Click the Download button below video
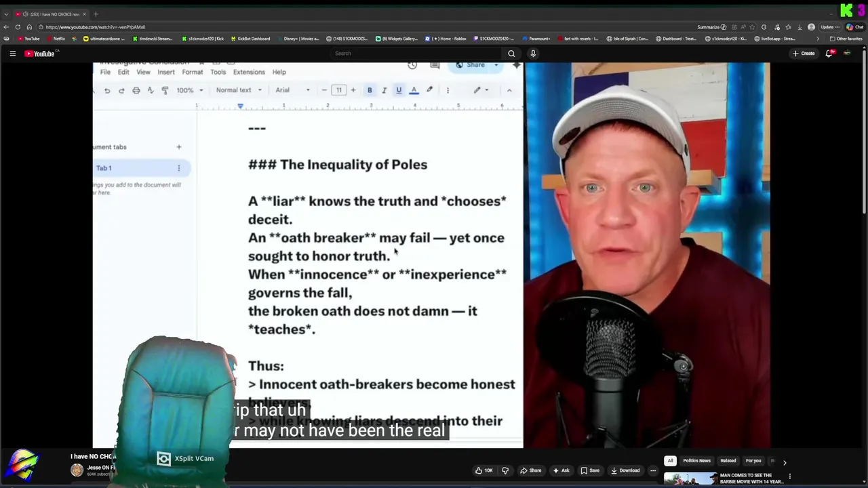This screenshot has height=488, width=868. 625,470
